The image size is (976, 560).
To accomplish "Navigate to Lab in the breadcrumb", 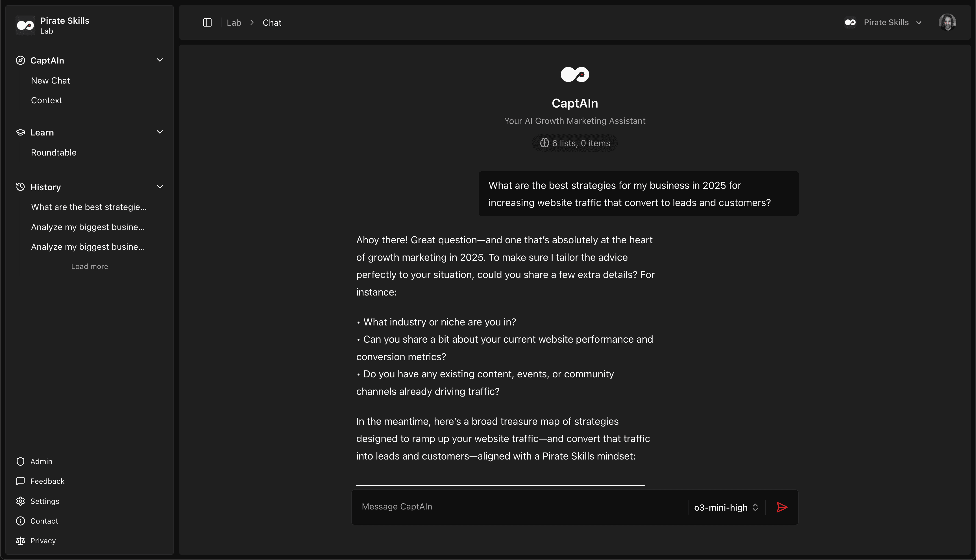I will pos(234,22).
